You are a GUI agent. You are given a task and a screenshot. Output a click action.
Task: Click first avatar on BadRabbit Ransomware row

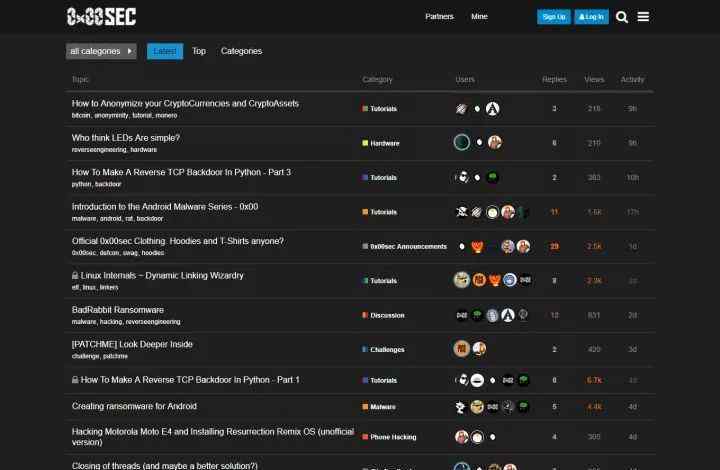[x=461, y=315]
